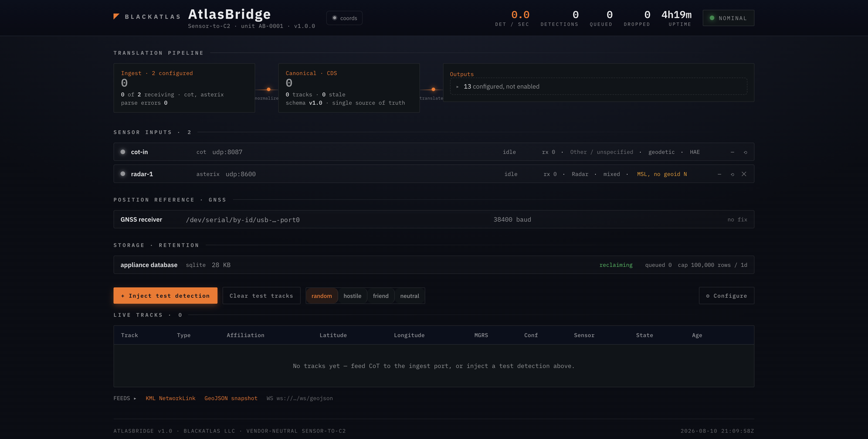Click the Canonical · CDS card
Screen dimensions: 868x439
click(x=349, y=88)
